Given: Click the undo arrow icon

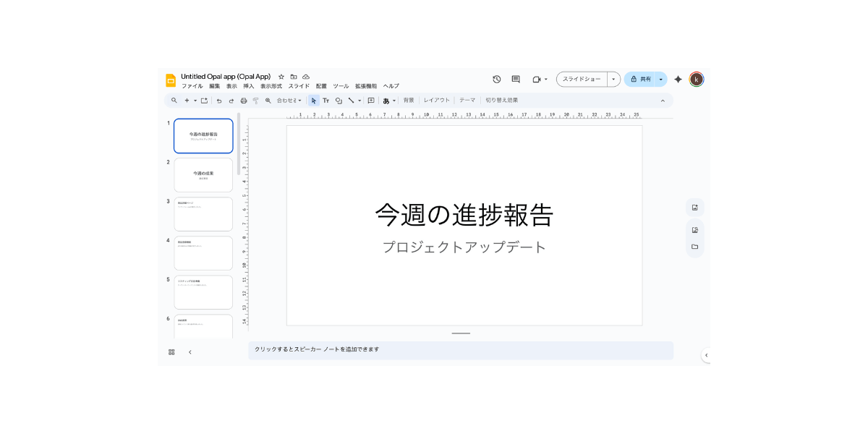Looking at the screenshot, I should pos(219,101).
